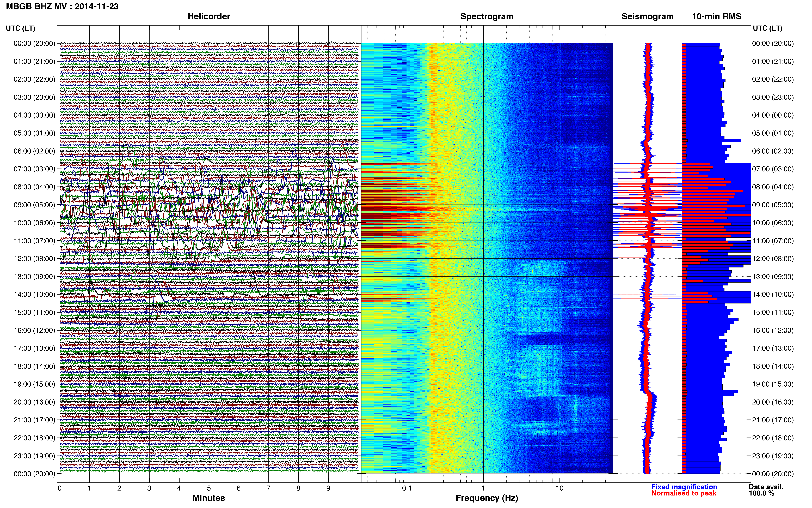Click '21:00 (17:00)' on the RMS-side time axis
The height and width of the screenshot is (508, 812).
tap(773, 420)
